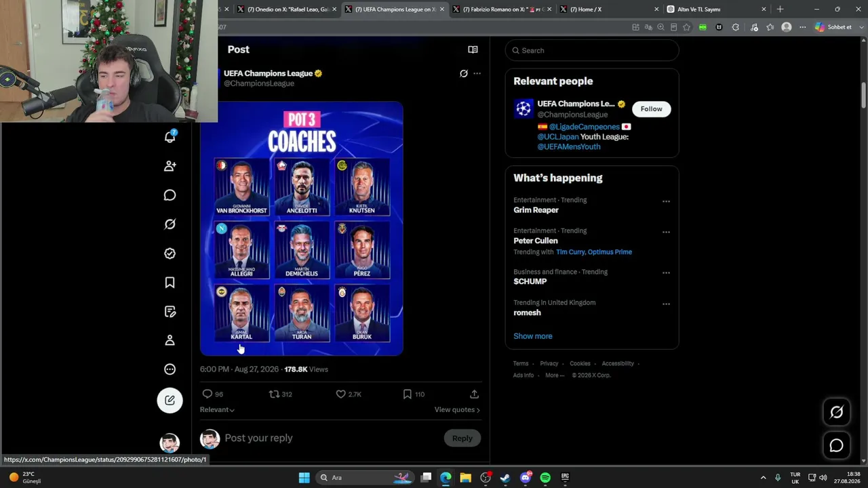Open @UEFAMensYouth mention link
This screenshot has height=488, width=868.
[x=569, y=146]
